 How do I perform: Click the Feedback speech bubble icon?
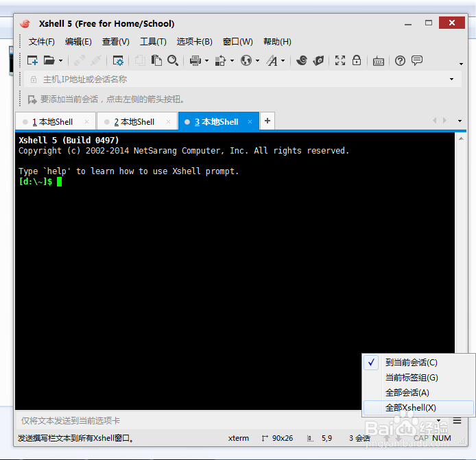pyautogui.click(x=417, y=60)
